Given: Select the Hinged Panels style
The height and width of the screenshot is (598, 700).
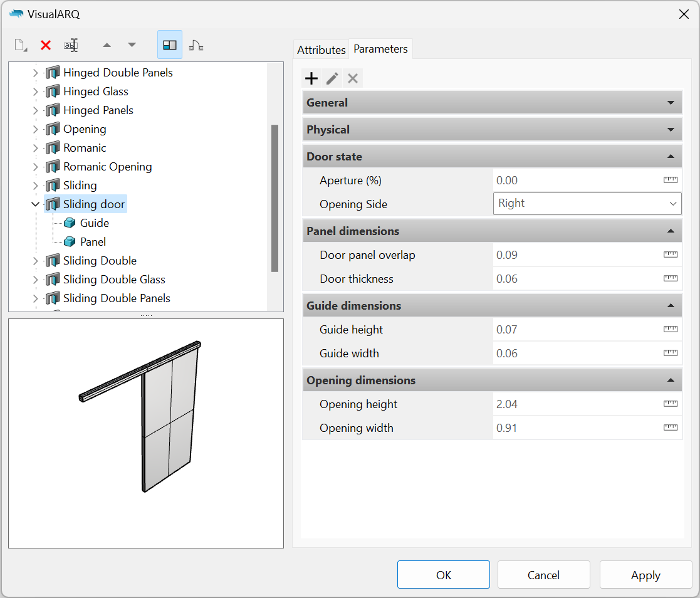Looking at the screenshot, I should click(98, 110).
